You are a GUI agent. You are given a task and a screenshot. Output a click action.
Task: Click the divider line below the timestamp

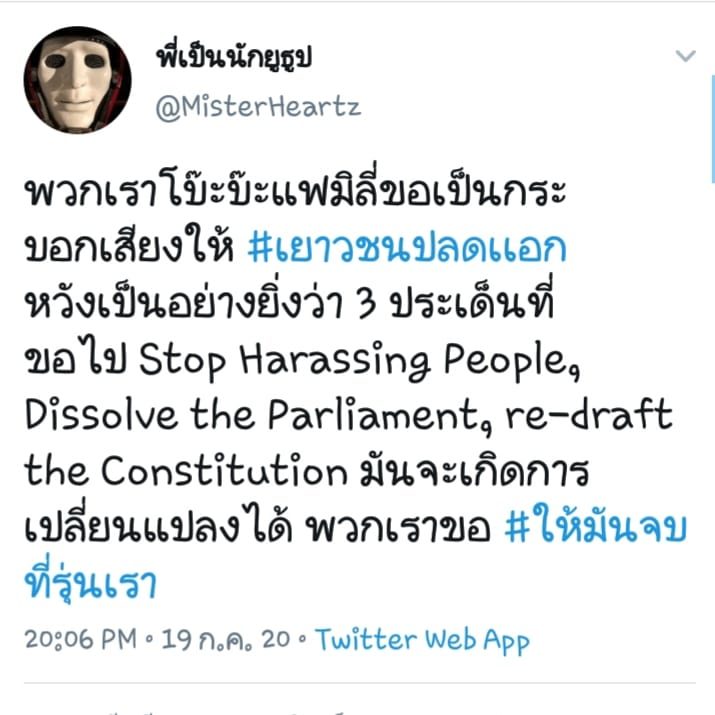point(360,683)
